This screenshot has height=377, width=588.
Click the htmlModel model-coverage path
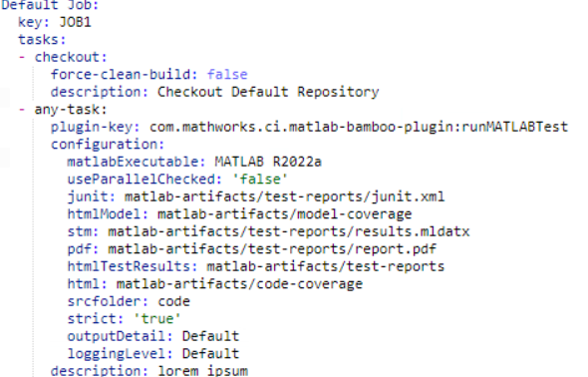click(x=284, y=214)
